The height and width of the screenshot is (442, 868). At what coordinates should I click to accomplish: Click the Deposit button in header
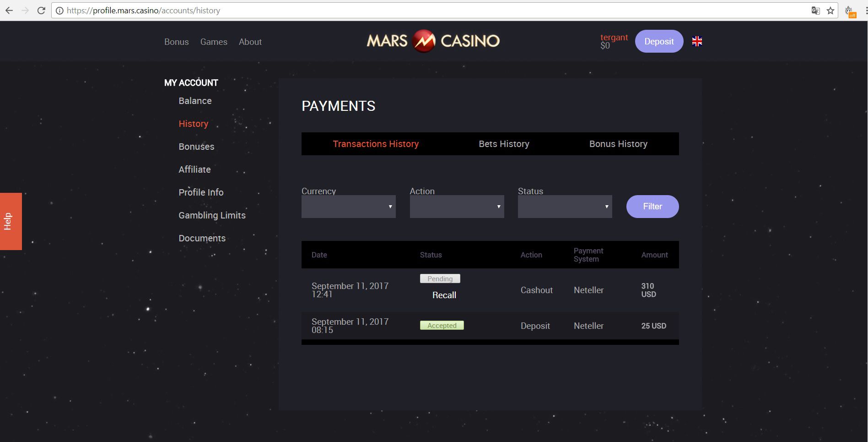659,41
